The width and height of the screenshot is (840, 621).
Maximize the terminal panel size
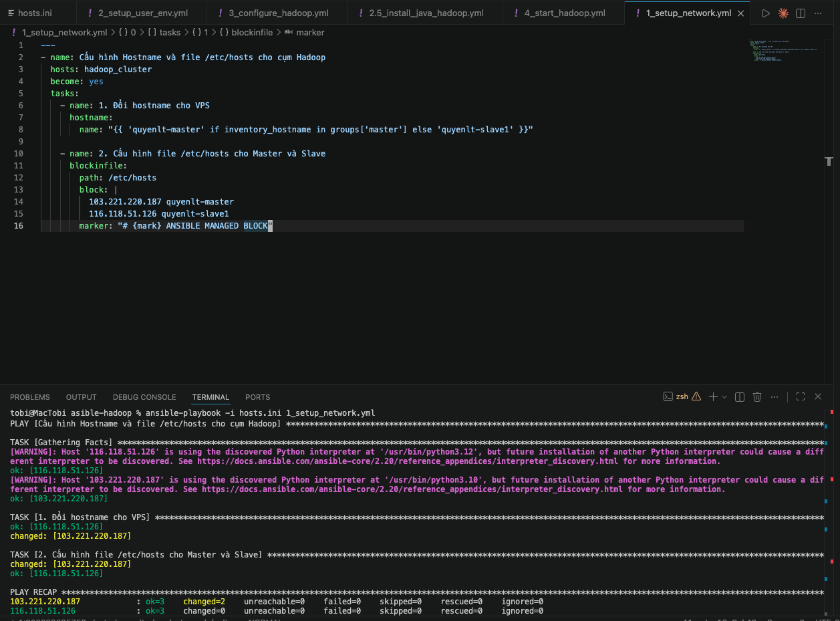coord(801,397)
